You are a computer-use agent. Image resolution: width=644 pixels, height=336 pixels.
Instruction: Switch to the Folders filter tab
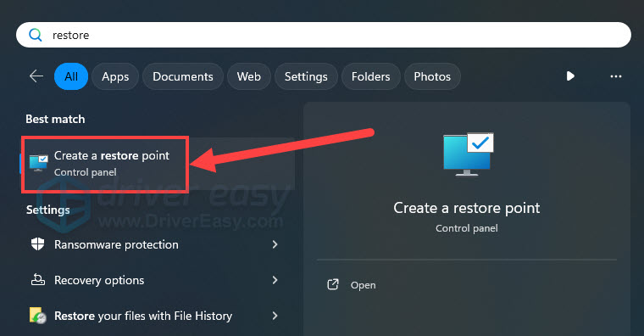point(370,76)
